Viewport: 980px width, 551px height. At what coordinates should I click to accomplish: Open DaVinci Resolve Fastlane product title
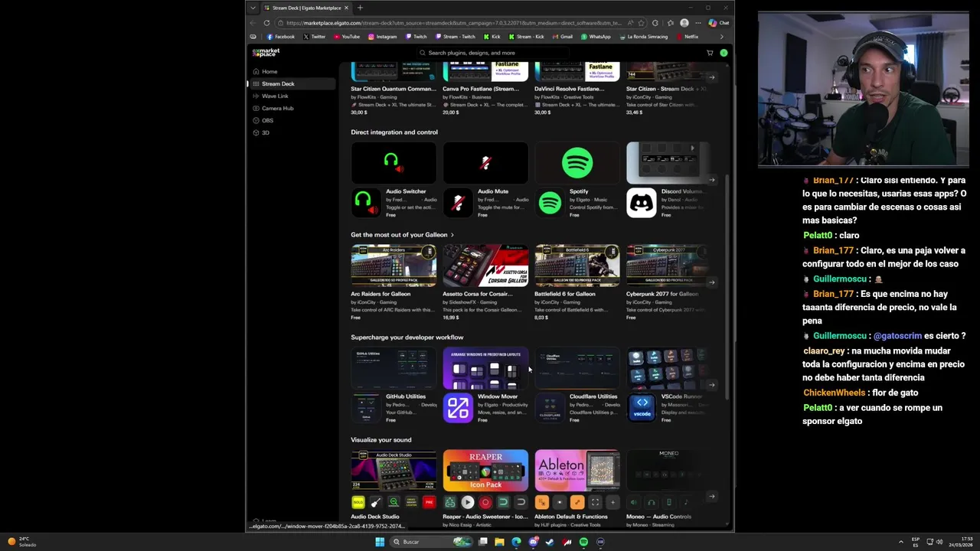click(x=570, y=89)
